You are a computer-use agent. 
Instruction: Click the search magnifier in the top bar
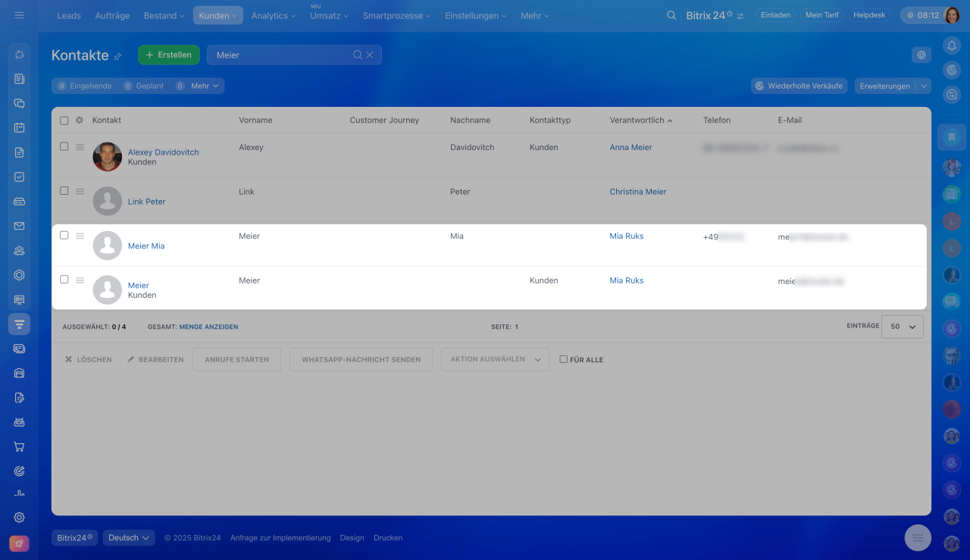coord(671,15)
